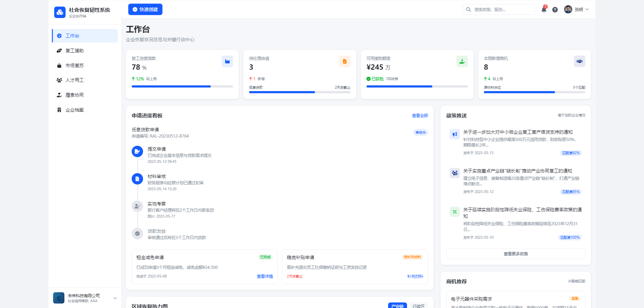644x308 pixels.
Task: Open the notifications bell
Action: (544, 10)
